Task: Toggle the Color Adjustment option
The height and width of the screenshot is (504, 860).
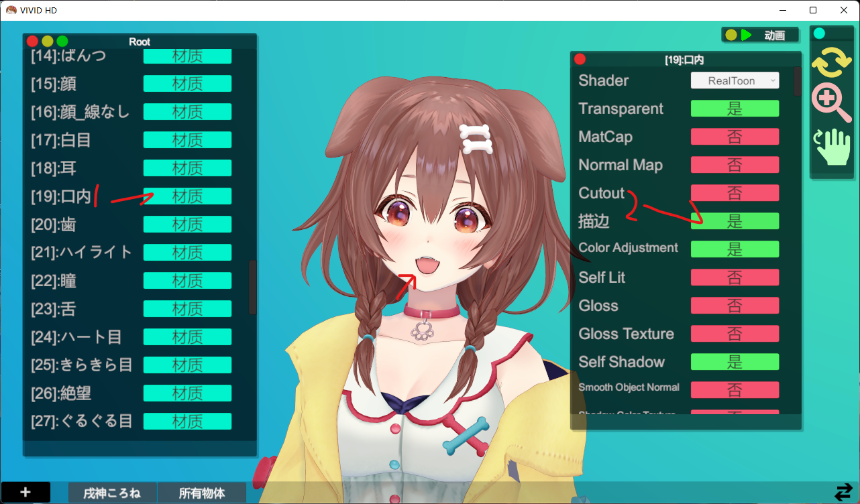Action: click(x=735, y=249)
